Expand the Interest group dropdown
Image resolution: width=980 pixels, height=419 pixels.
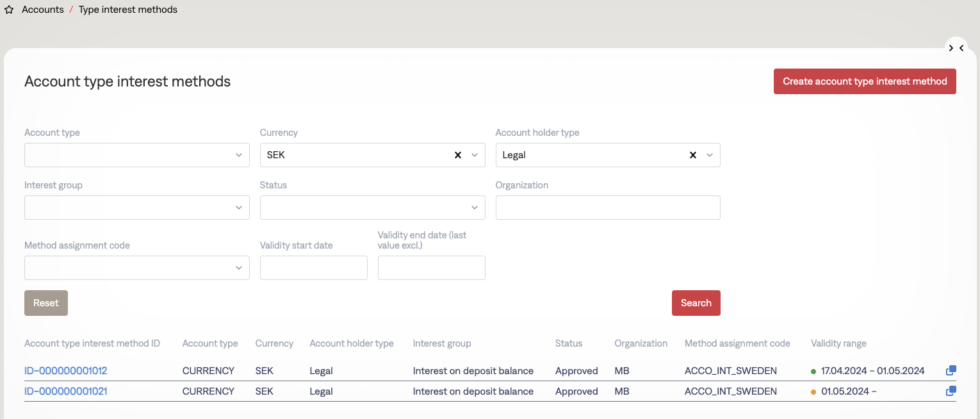click(x=238, y=208)
